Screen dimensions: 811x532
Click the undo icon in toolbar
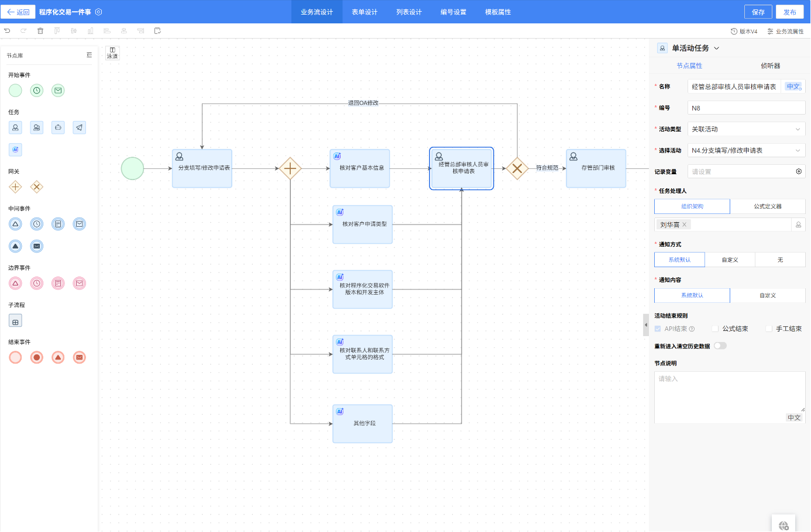click(7, 31)
